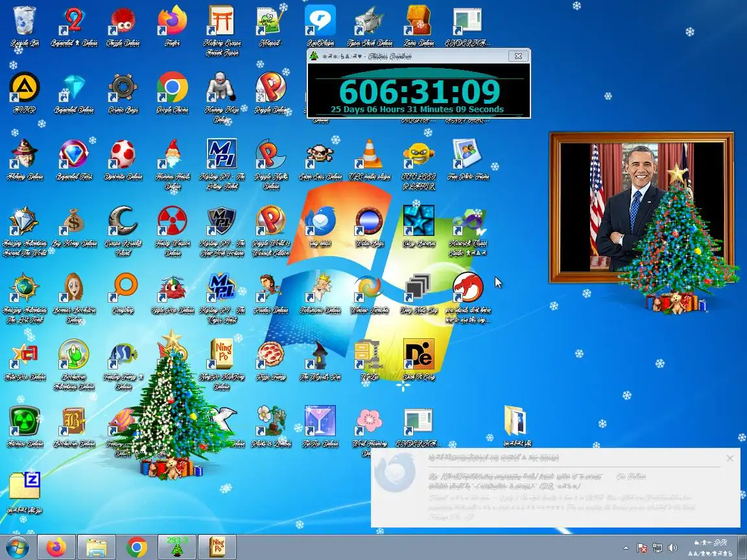Open the red dragon circle icon
Screen dimensions: 747x560
[x=468, y=288]
